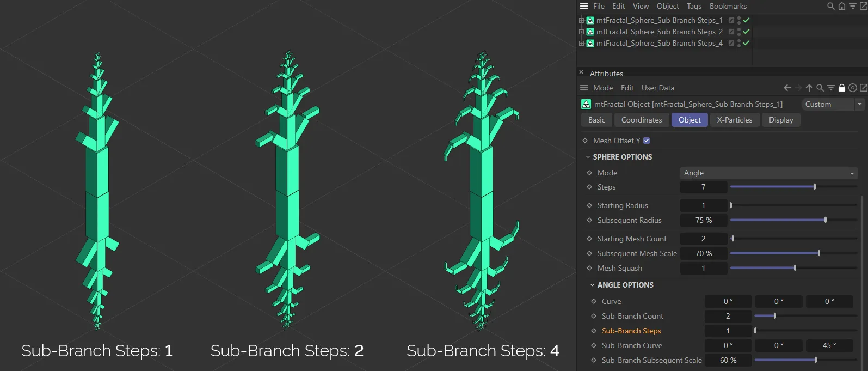This screenshot has width=868, height=371.
Task: Open the Object Manager filter icon
Action: 853,6
